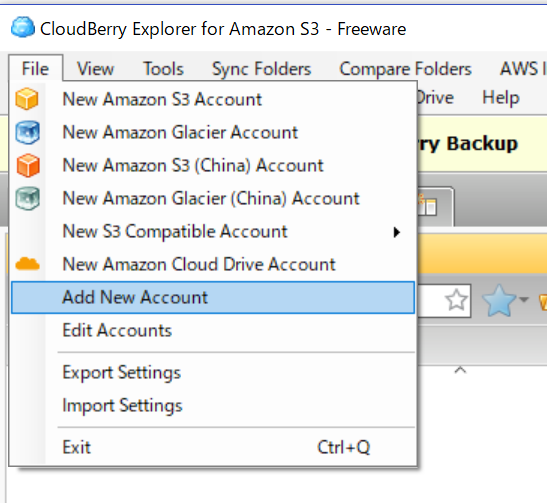Click the orange Cloud Drive cloud icon
The width and height of the screenshot is (547, 503).
click(x=28, y=264)
